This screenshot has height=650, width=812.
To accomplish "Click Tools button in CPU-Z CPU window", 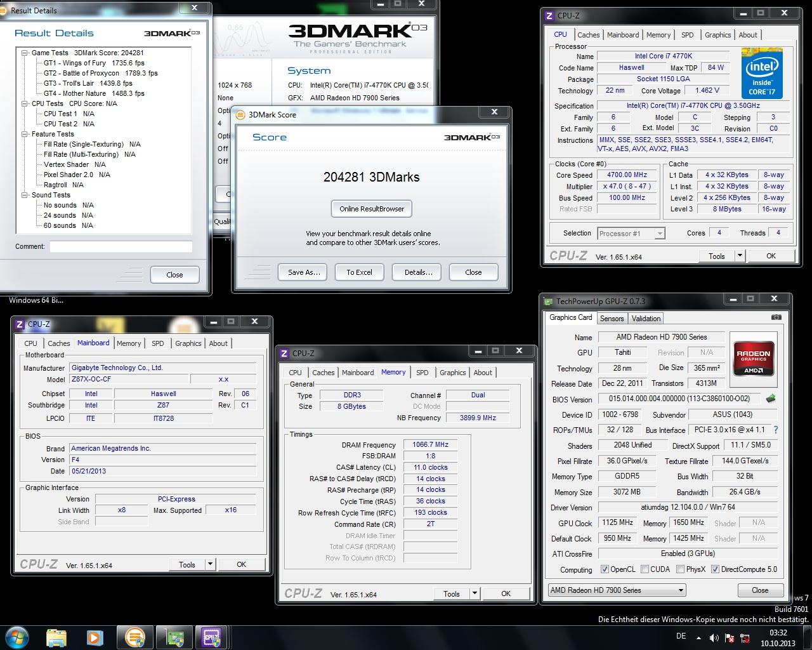I will coord(716,256).
